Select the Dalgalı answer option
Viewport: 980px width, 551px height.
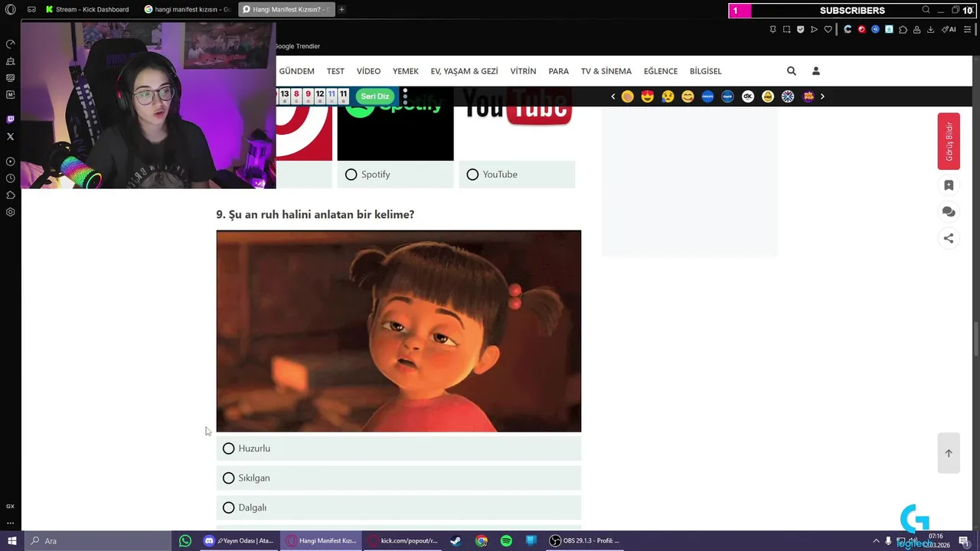click(x=398, y=507)
